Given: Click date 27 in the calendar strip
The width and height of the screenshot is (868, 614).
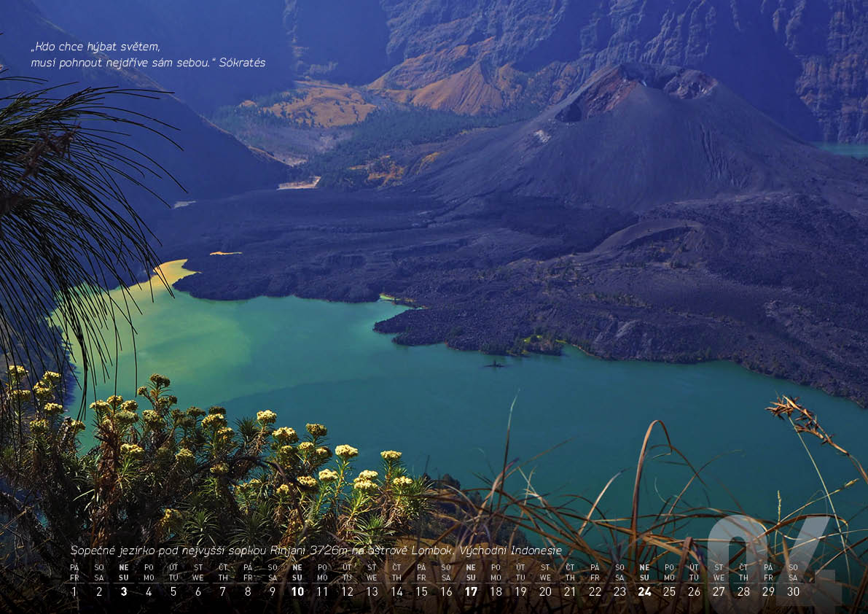Looking at the screenshot, I should point(719,592).
